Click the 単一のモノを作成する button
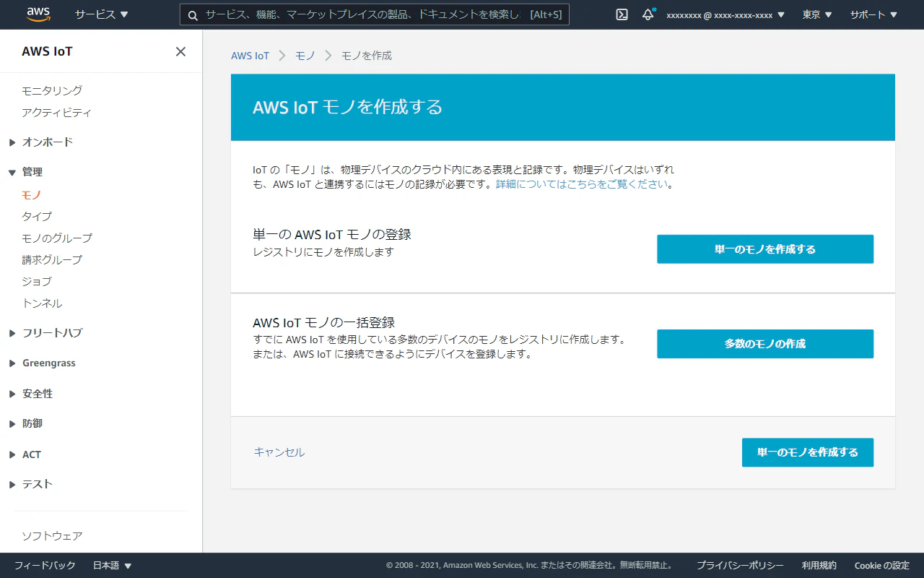Image resolution: width=924 pixels, height=578 pixels. [x=764, y=249]
